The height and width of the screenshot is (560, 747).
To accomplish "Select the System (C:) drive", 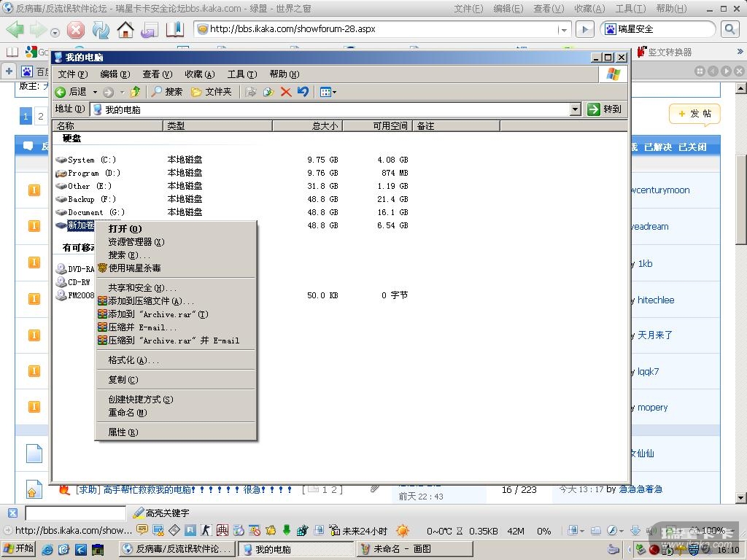I will pyautogui.click(x=86, y=160).
